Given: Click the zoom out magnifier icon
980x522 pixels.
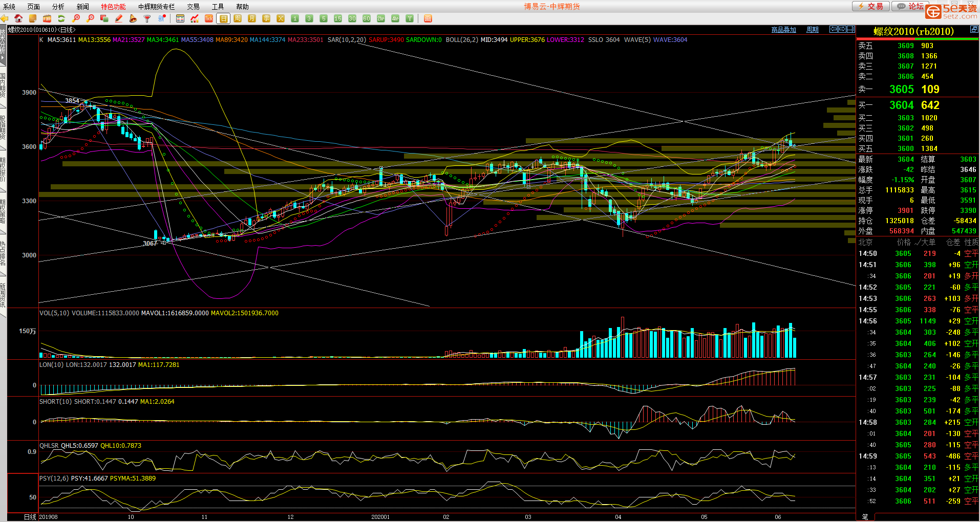Looking at the screenshot, I should [x=90, y=18].
